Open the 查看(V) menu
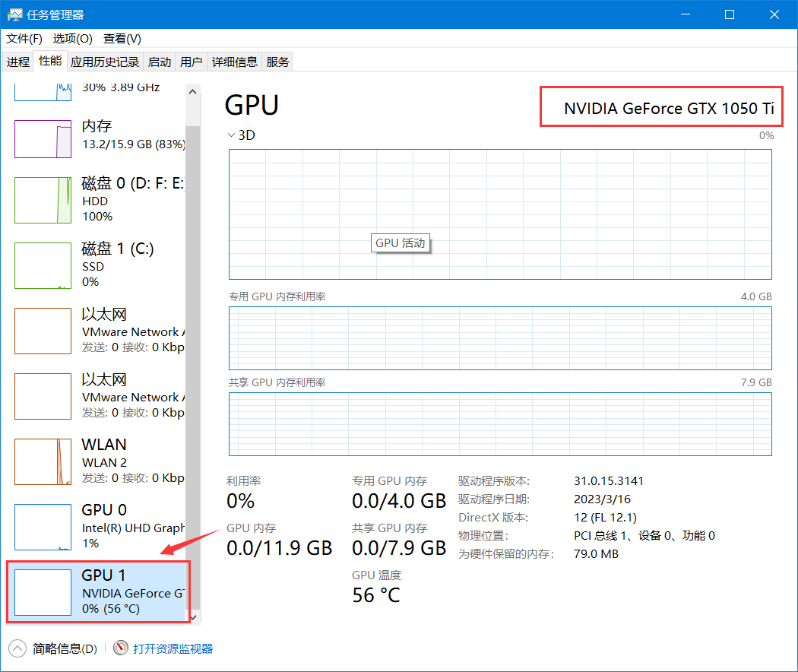This screenshot has width=798, height=672. [x=122, y=39]
